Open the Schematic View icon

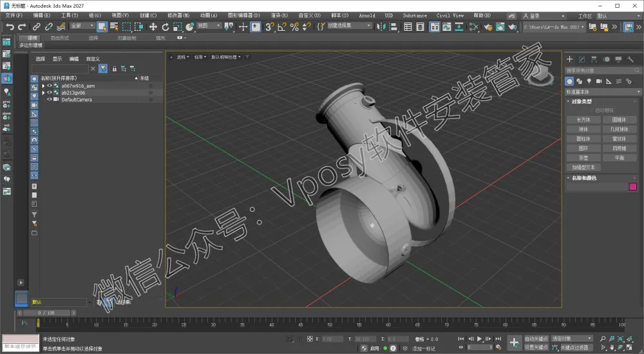tap(459, 27)
